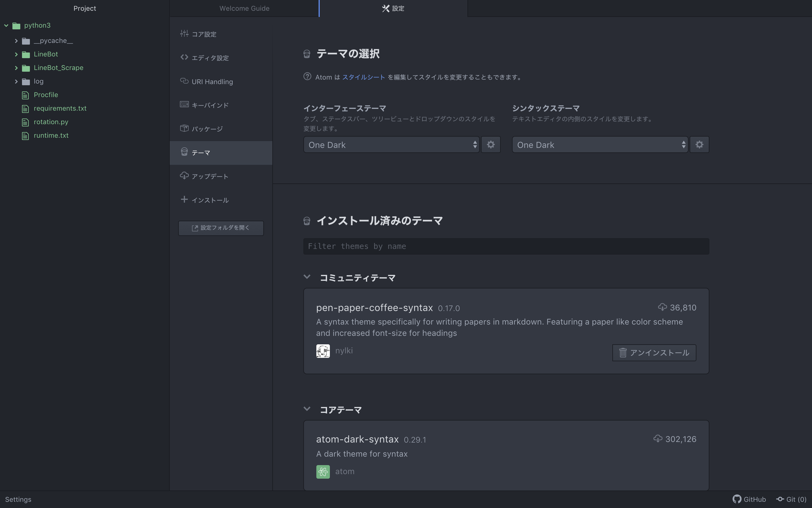Select requirements.txt in the project tree
Image resolution: width=812 pixels, height=508 pixels.
(x=60, y=108)
